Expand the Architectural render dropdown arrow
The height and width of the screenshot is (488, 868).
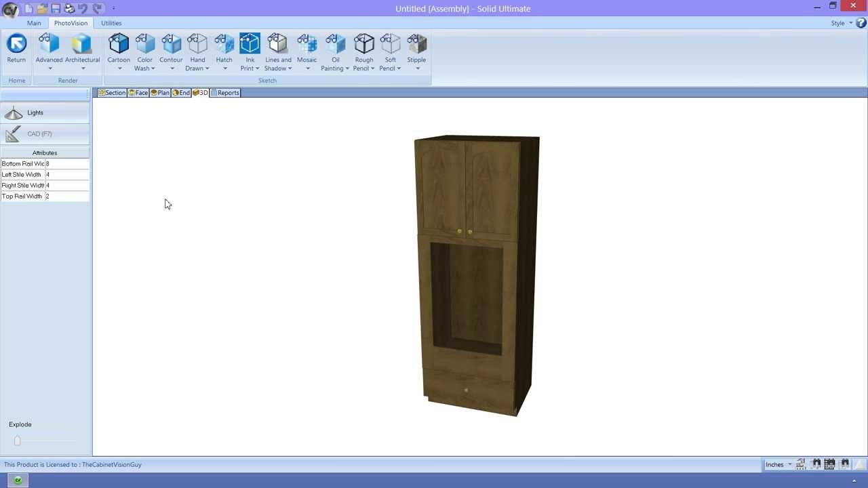pyautogui.click(x=83, y=68)
